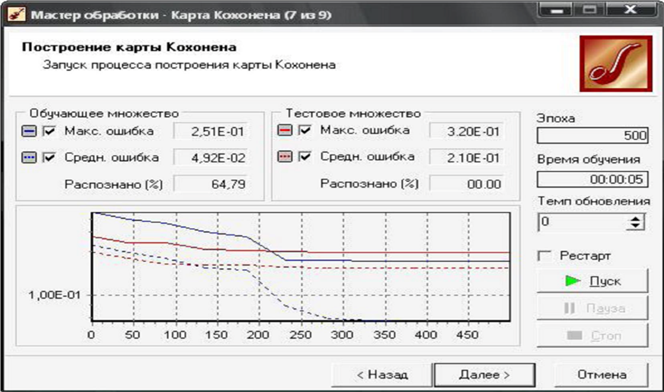Uncheck training set Средн. ошибка checkbox
This screenshot has width=664, height=392.
click(x=50, y=157)
